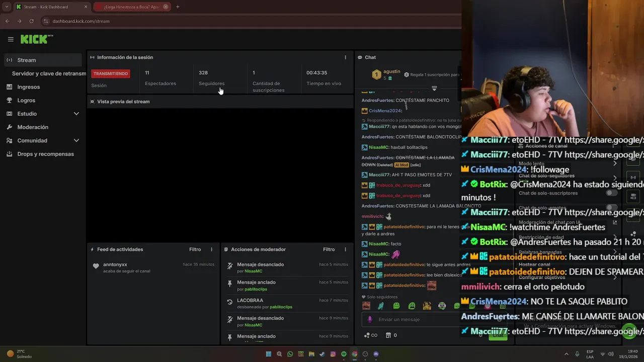Click the Ingresos chart icon
This screenshot has height=362, width=644.
9,87
